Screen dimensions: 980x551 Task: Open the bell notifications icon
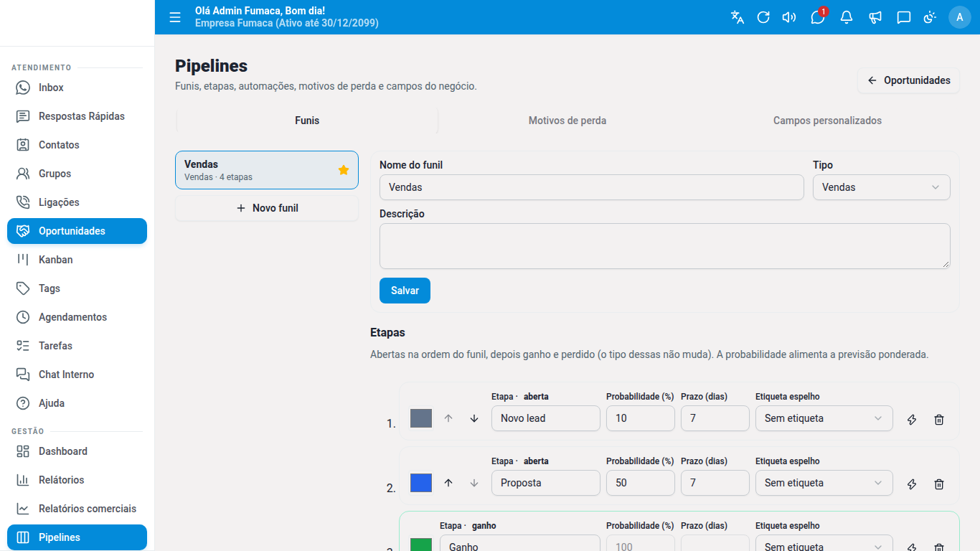(x=847, y=17)
